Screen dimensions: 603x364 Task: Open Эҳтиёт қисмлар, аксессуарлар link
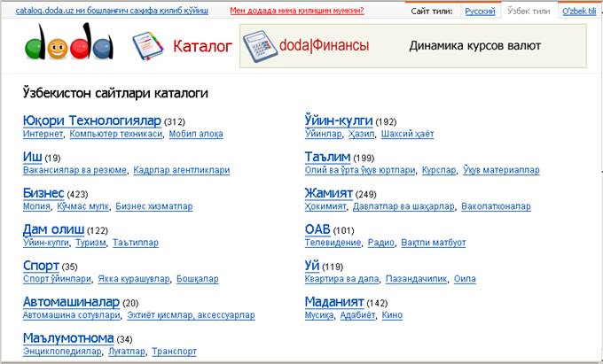point(191,315)
